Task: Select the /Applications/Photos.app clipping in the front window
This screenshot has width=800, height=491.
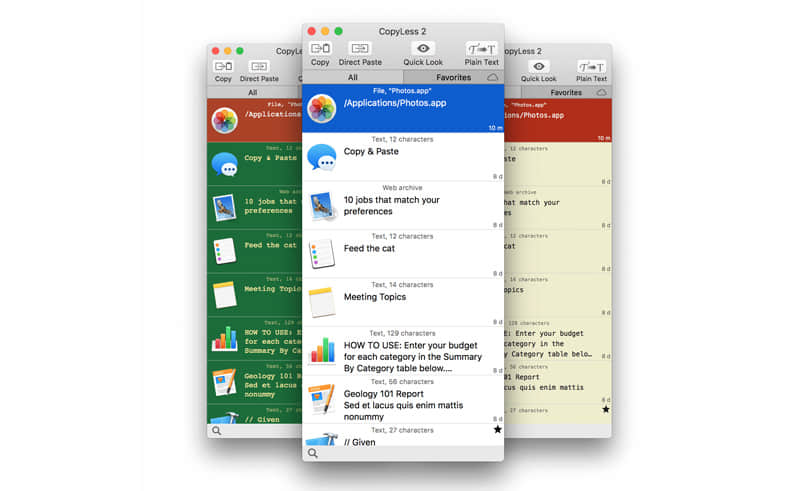Action: pos(403,108)
